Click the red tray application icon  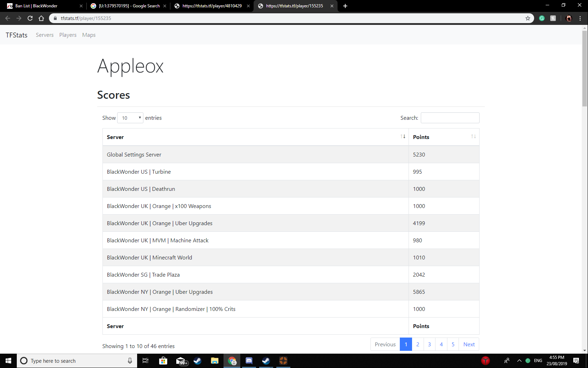486,361
